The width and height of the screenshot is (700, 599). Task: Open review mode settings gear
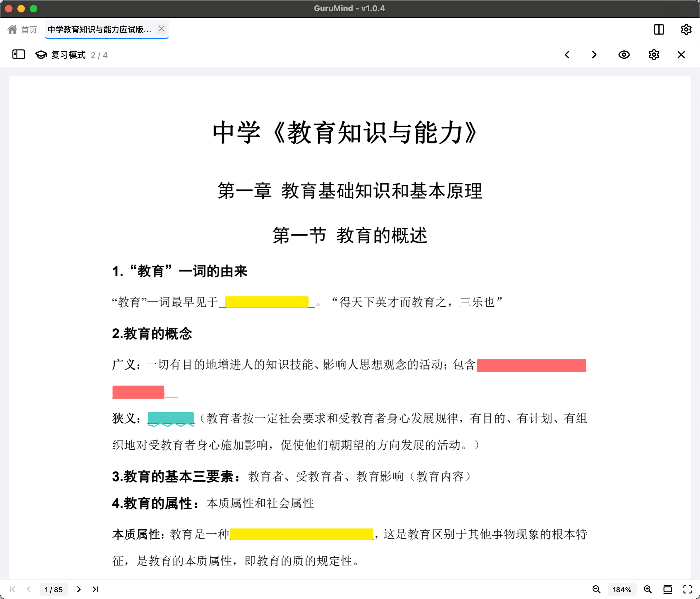point(653,55)
